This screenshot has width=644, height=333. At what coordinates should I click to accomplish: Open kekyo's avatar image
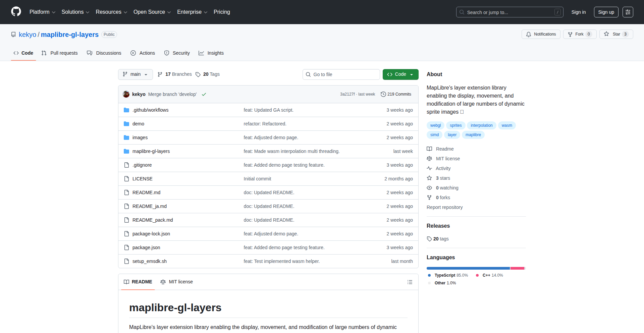click(x=126, y=94)
